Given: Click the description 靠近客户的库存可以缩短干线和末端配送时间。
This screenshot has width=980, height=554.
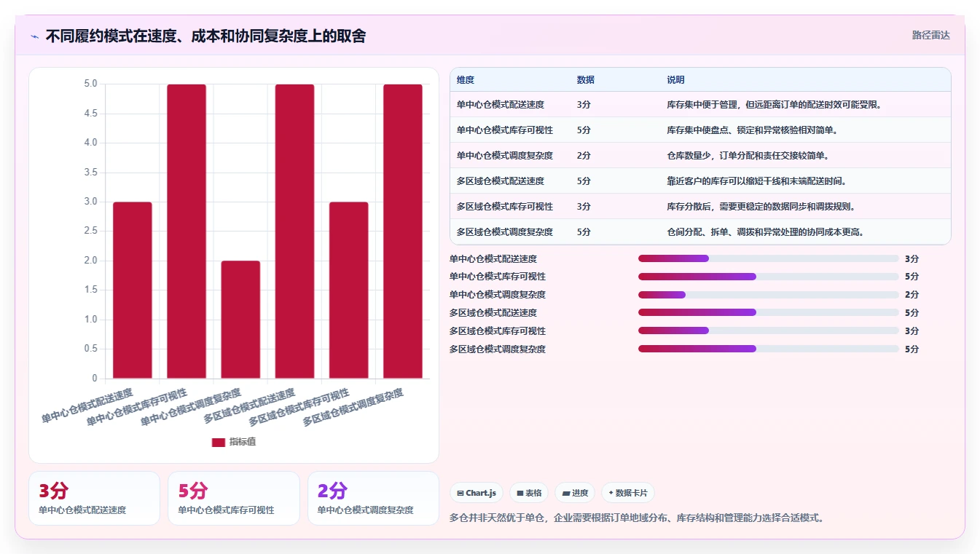Looking at the screenshot, I should (756, 181).
